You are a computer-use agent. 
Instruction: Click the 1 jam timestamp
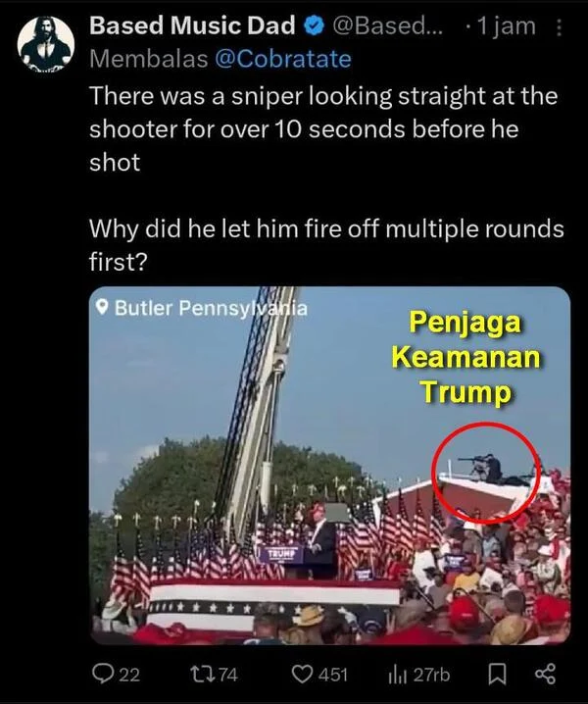point(506,26)
